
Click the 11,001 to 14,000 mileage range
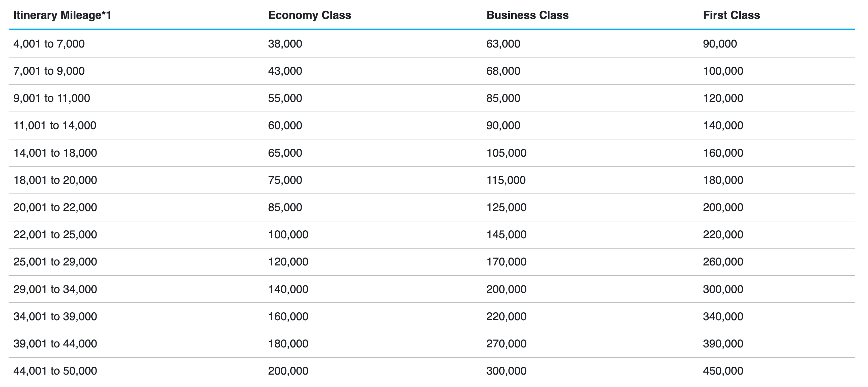[55, 125]
